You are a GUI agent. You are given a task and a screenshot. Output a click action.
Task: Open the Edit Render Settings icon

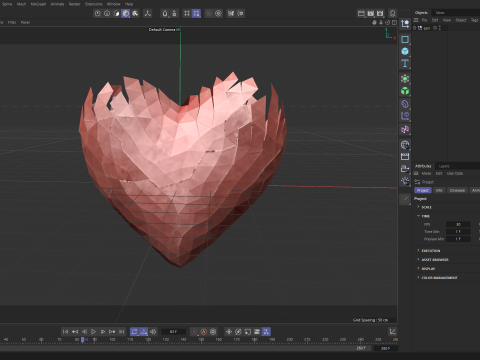380,13
